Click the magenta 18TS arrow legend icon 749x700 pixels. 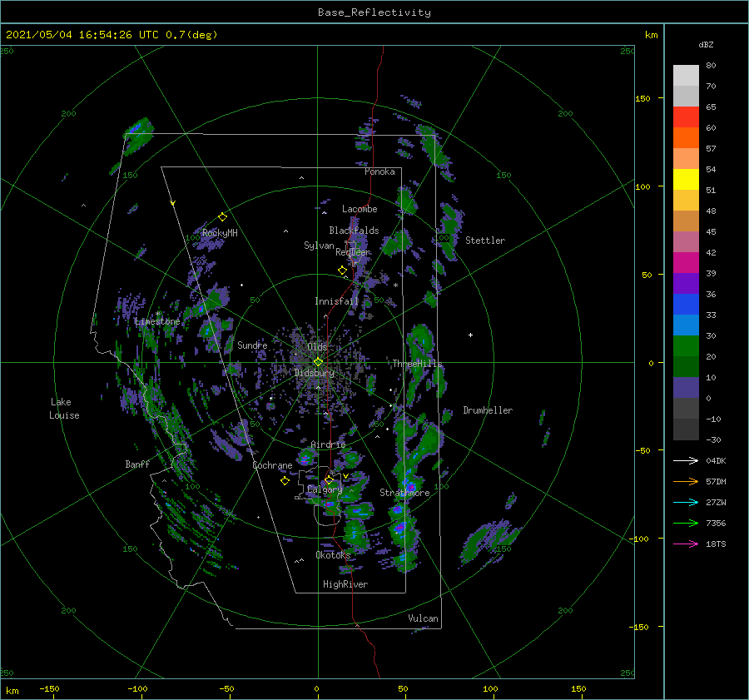point(686,544)
